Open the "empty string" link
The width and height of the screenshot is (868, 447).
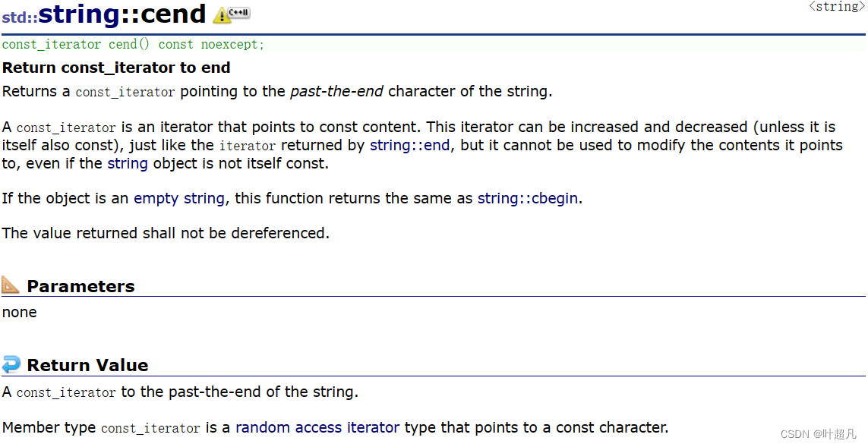coord(179,199)
